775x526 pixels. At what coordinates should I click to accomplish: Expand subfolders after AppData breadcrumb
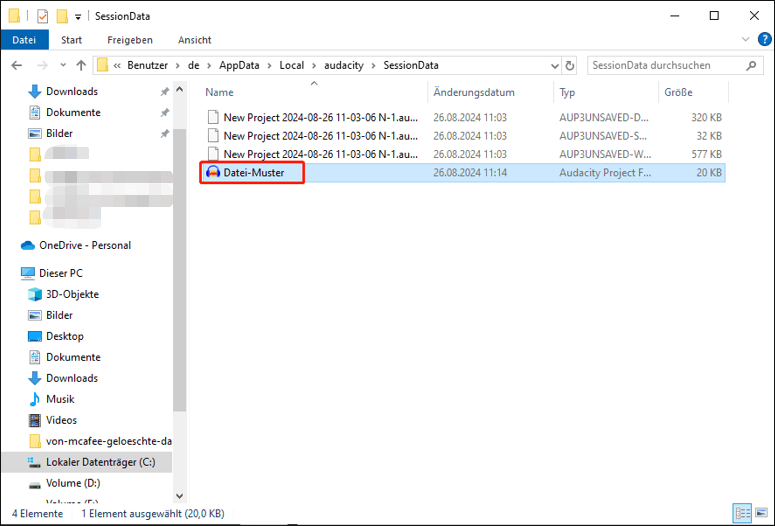(x=269, y=65)
